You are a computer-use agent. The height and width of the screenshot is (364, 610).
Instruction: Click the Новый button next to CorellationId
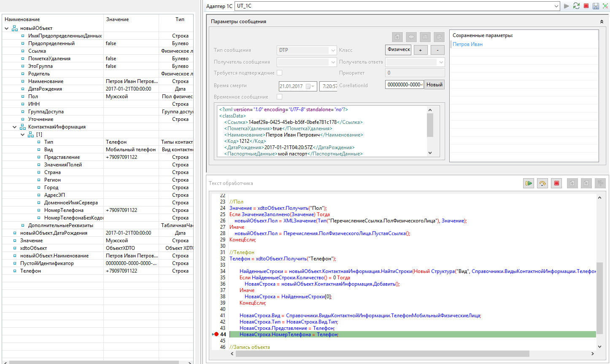tap(434, 85)
